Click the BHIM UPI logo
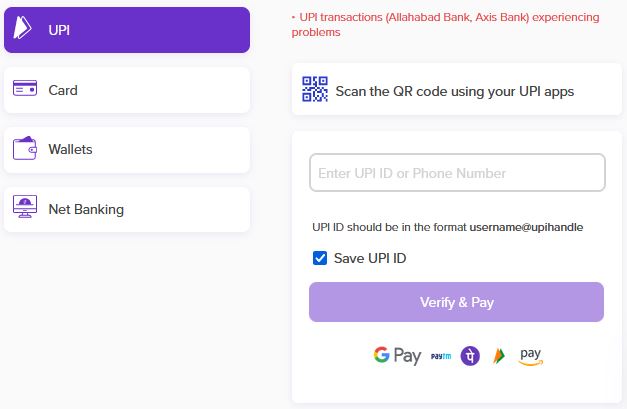 499,355
